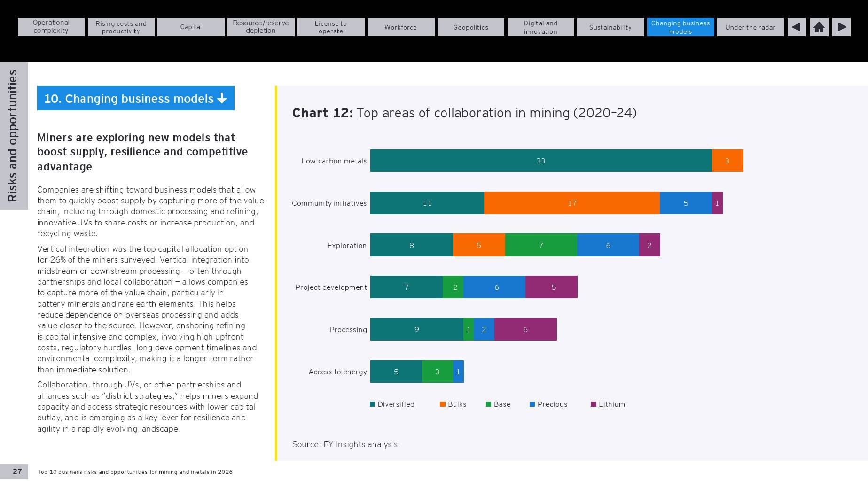Screen dimensions: 868x488
Task: Select Exploration Base bar 7
Action: pyautogui.click(x=541, y=245)
